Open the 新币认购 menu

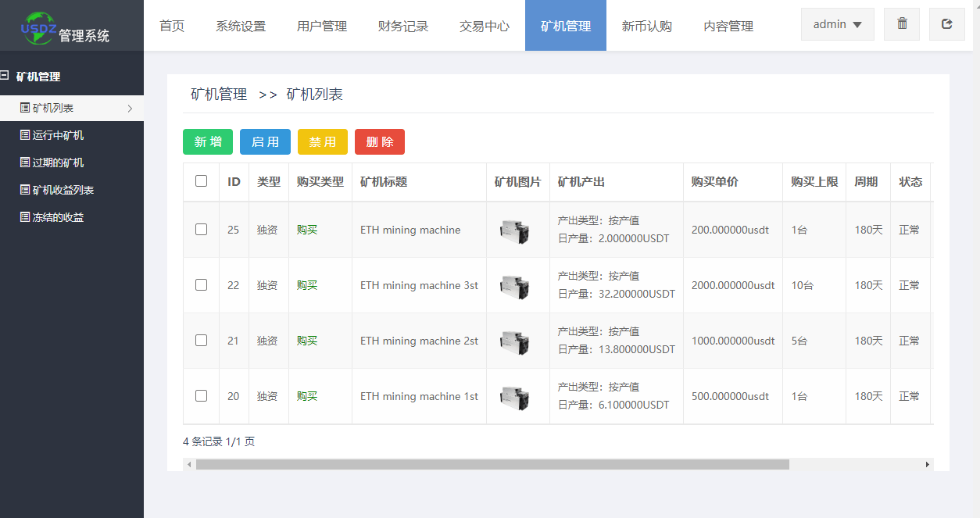(646, 25)
